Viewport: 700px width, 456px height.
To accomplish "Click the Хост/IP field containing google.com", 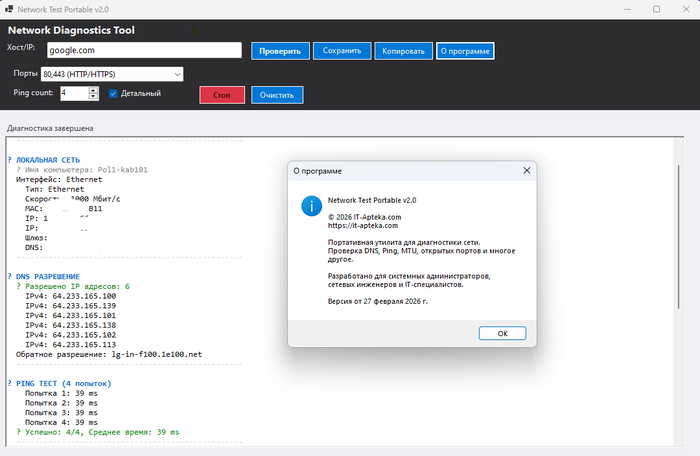I will (142, 50).
